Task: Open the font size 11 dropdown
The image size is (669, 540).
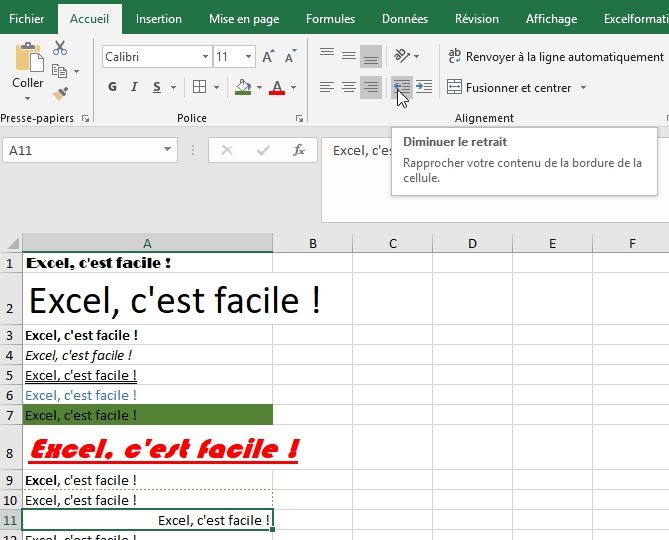Action: (248, 56)
